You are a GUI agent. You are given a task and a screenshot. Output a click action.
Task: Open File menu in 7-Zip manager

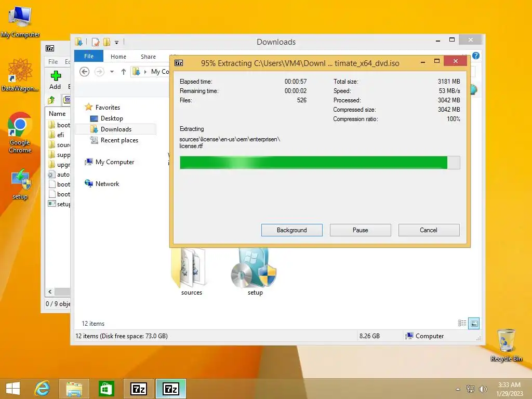click(x=53, y=61)
